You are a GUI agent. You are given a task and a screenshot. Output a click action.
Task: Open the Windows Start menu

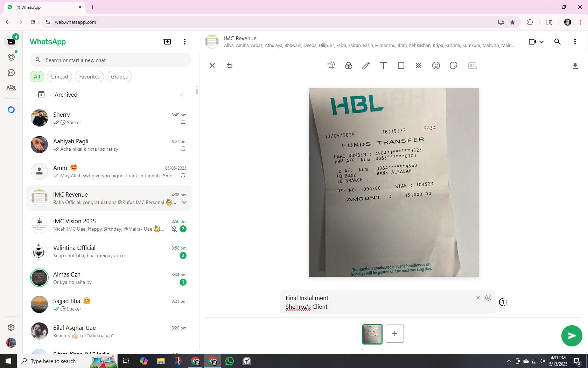pos(8,361)
